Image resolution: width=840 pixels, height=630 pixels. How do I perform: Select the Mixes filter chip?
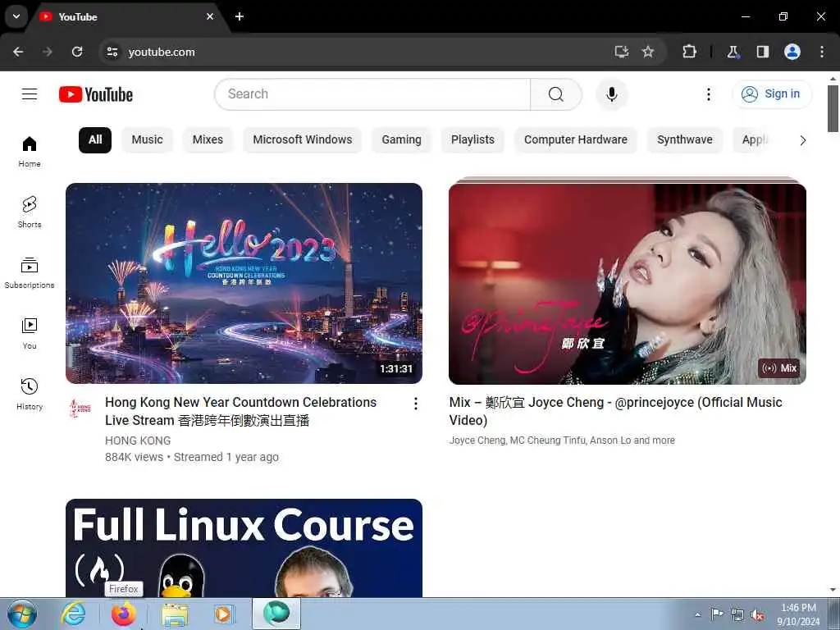(x=208, y=139)
